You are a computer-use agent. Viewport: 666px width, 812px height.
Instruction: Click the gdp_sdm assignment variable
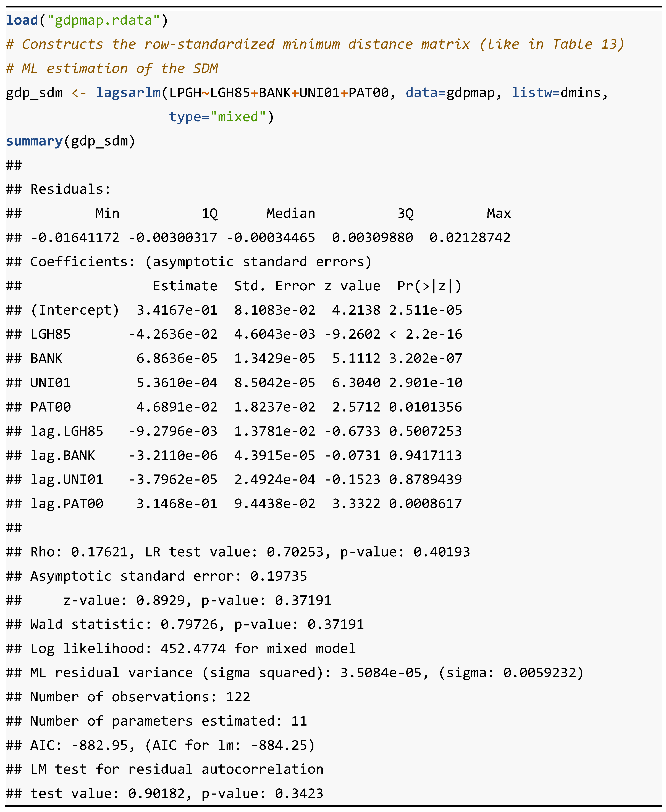[34, 93]
